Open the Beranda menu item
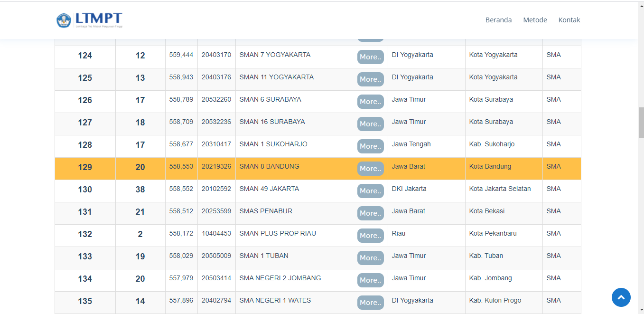Viewport: 644px width, 314px height. click(x=498, y=20)
